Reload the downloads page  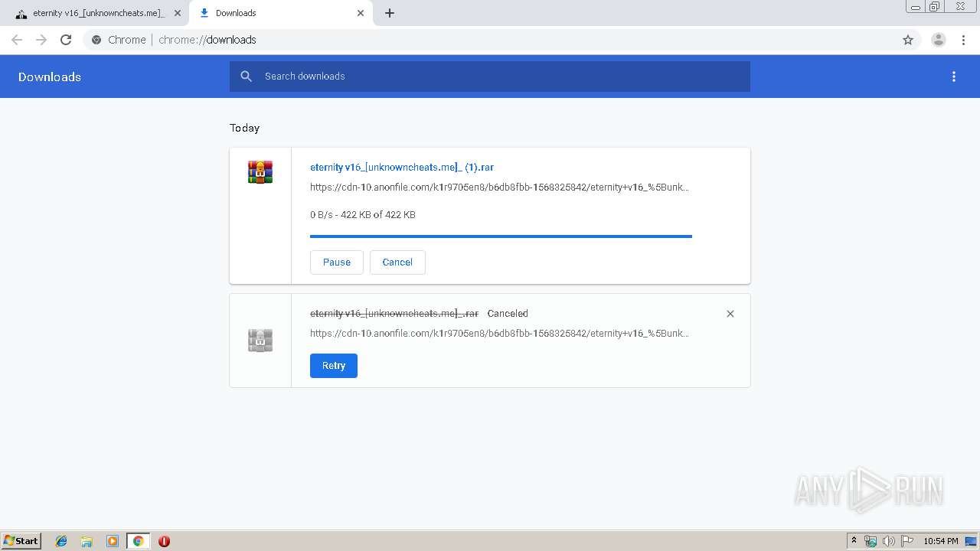click(x=66, y=40)
